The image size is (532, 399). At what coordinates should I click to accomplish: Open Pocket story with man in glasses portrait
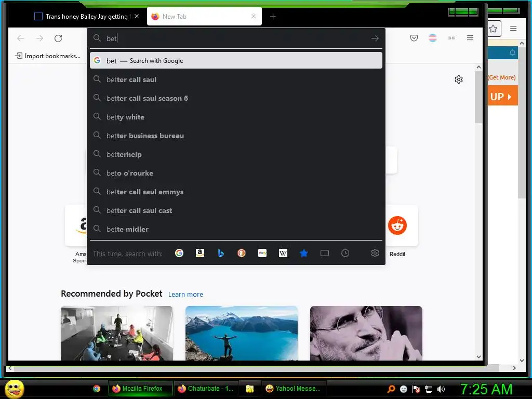coord(366,333)
